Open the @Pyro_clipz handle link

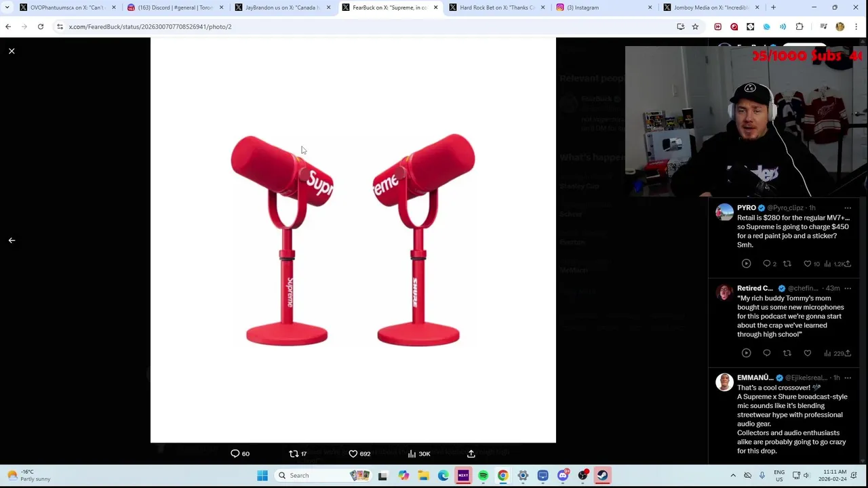785,207
